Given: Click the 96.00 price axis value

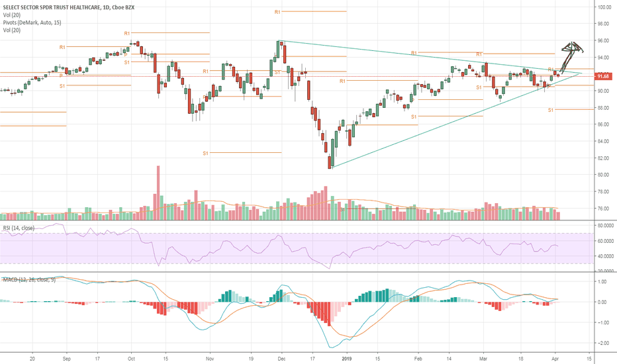Looking at the screenshot, I should [x=603, y=40].
